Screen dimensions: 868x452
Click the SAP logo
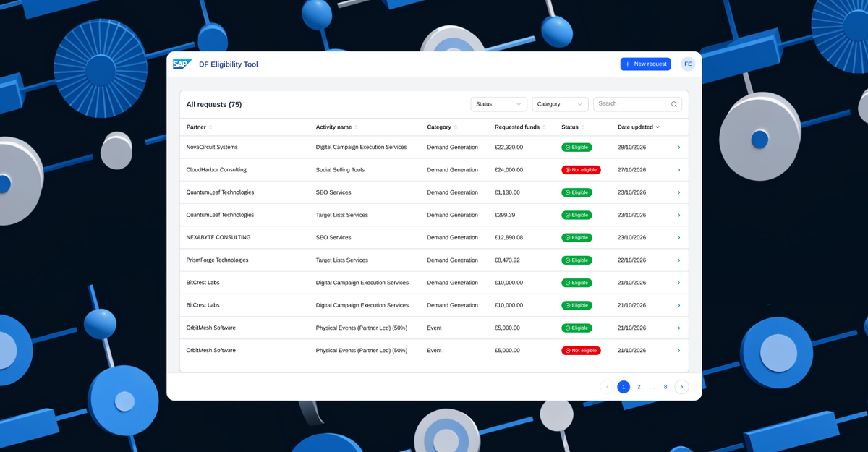[182, 64]
